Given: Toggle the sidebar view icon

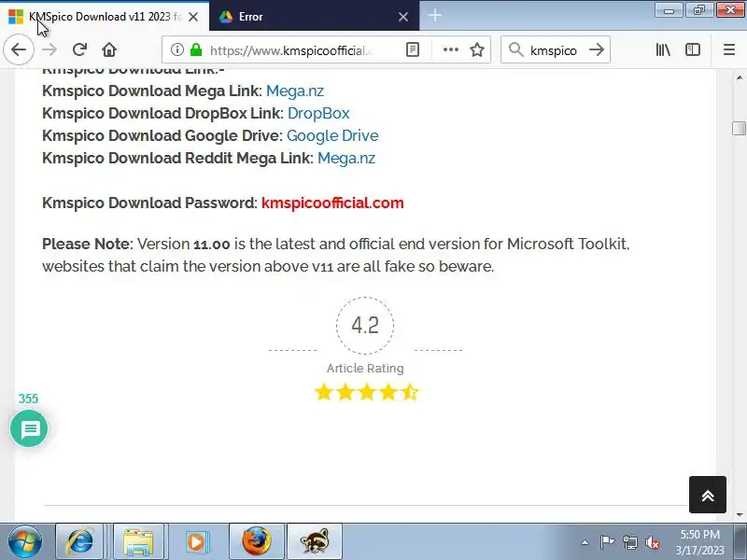Looking at the screenshot, I should coord(693,49).
